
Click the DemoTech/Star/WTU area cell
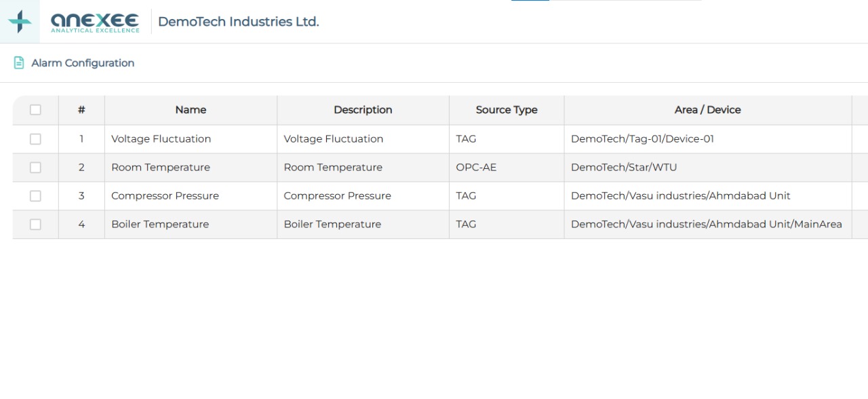624,168
